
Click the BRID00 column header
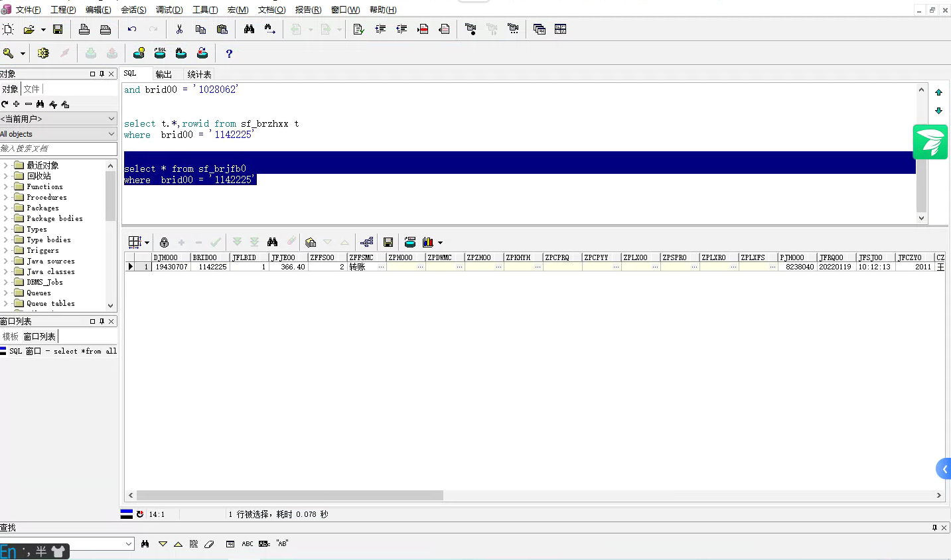[x=205, y=257]
